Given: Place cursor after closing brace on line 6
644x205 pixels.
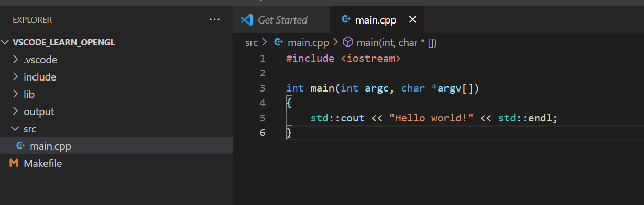Looking at the screenshot, I should click(293, 133).
